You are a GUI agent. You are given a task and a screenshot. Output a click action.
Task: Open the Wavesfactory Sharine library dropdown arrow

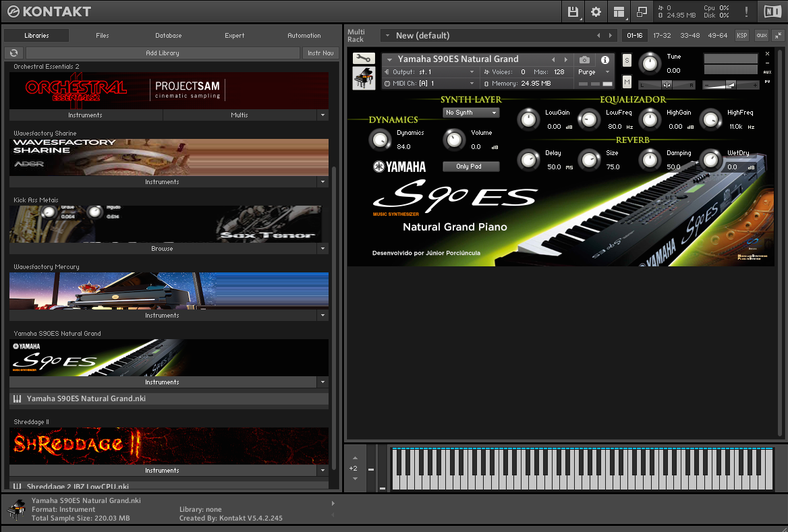click(x=322, y=182)
